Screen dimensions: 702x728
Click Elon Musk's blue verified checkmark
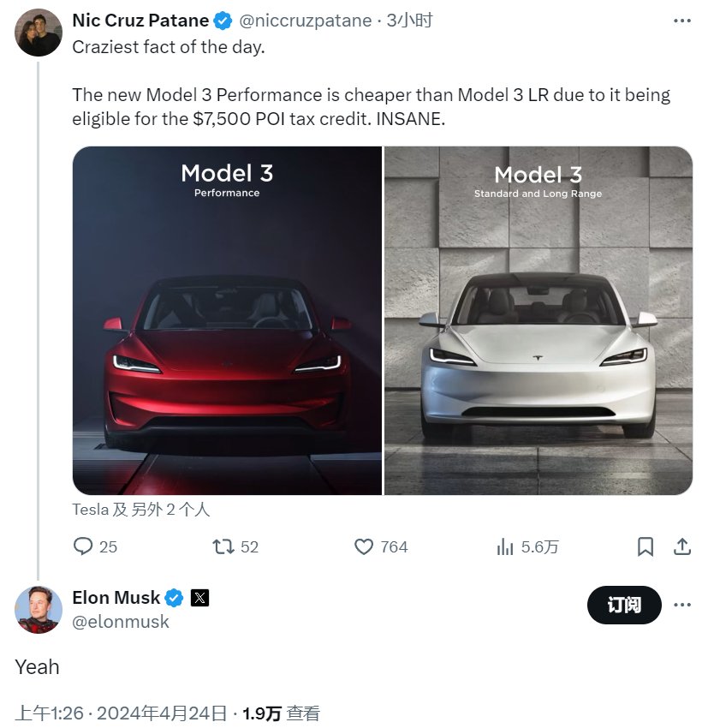click(x=174, y=598)
